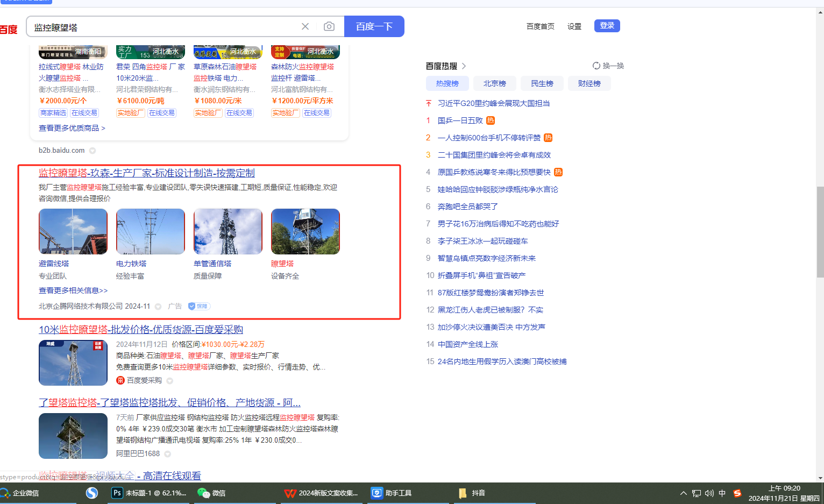Open the 电力铁塔 thumbnail image
Screen dimensions: 824x504
[x=151, y=231]
